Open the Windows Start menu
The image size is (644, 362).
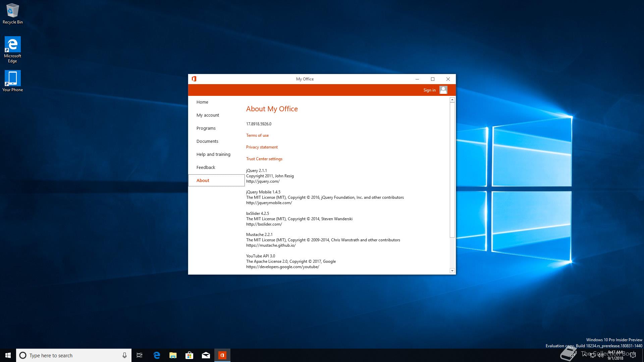pyautogui.click(x=8, y=355)
